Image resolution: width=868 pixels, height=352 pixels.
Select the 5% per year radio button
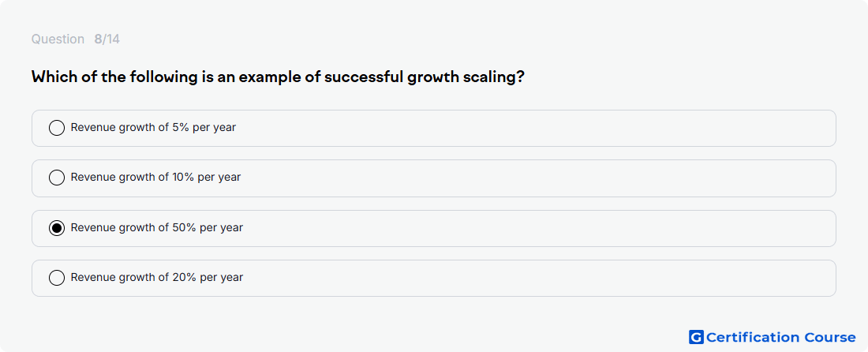click(x=57, y=128)
